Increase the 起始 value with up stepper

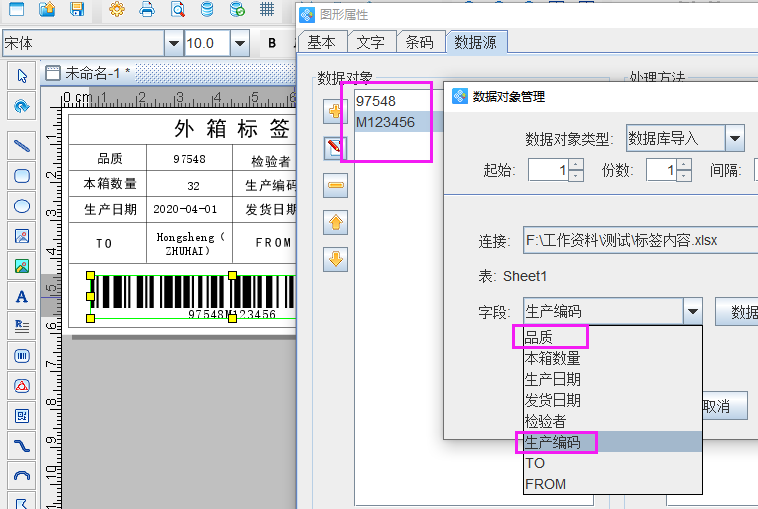pyautogui.click(x=575, y=165)
